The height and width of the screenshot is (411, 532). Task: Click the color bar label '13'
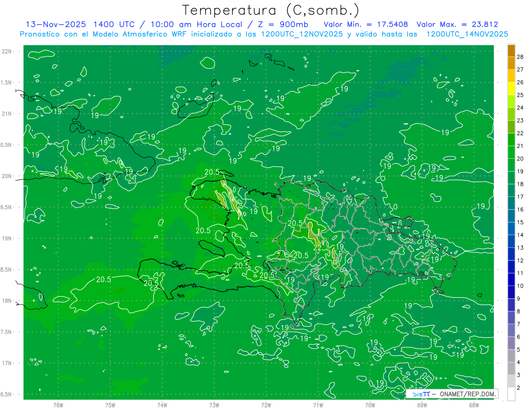click(520, 248)
